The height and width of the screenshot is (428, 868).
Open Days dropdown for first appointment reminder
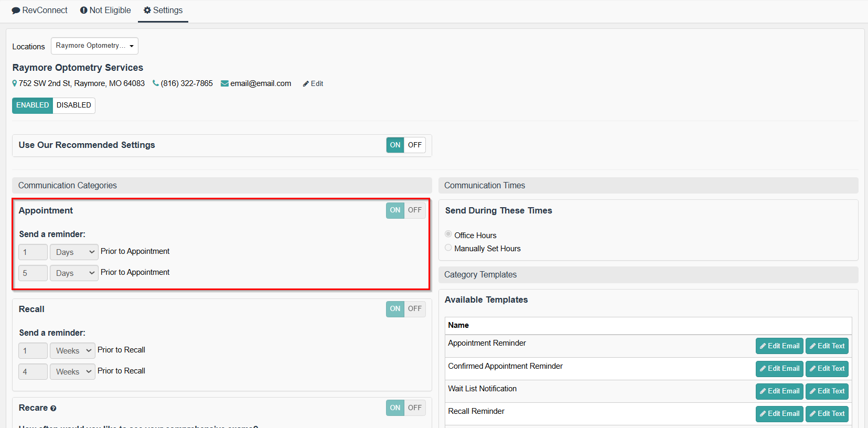(74, 252)
